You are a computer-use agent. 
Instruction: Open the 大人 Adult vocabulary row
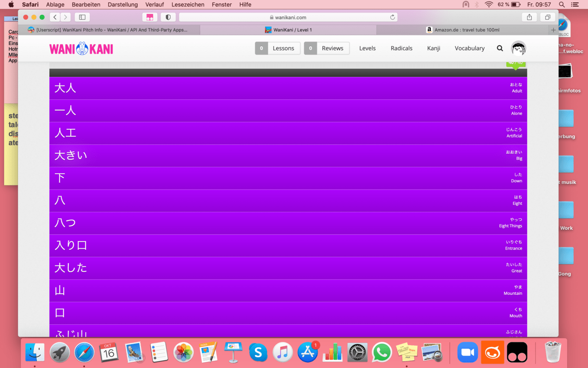tap(288, 88)
